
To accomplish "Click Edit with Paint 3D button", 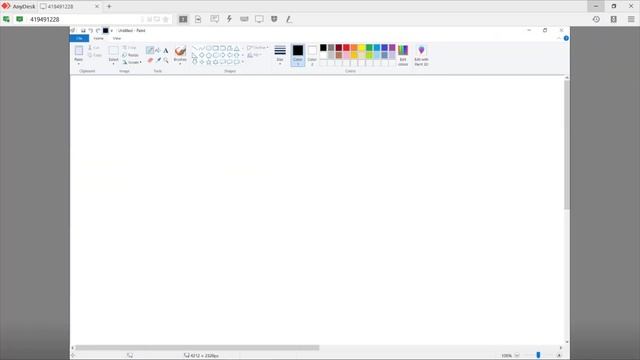I will point(421,55).
